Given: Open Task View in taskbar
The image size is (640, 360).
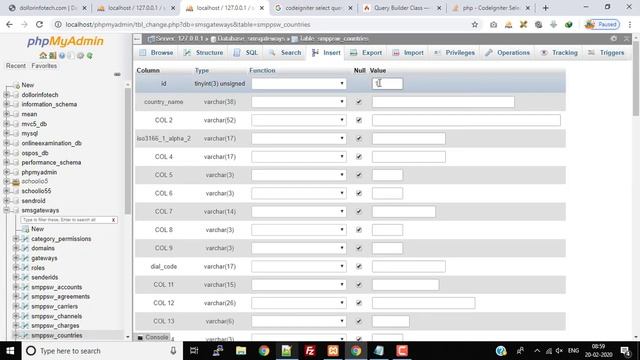Looking at the screenshot, I should (x=194, y=351).
